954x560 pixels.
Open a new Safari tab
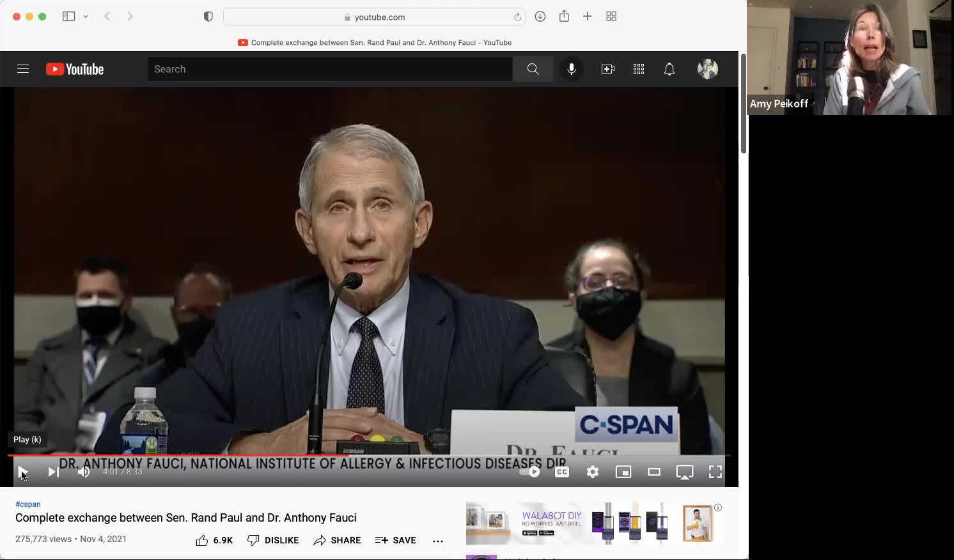click(x=588, y=17)
